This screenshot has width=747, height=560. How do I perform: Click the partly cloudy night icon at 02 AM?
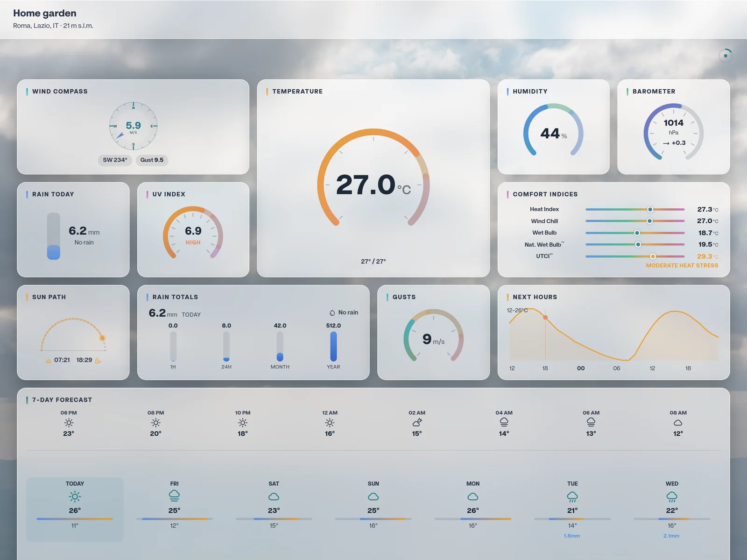(x=417, y=422)
